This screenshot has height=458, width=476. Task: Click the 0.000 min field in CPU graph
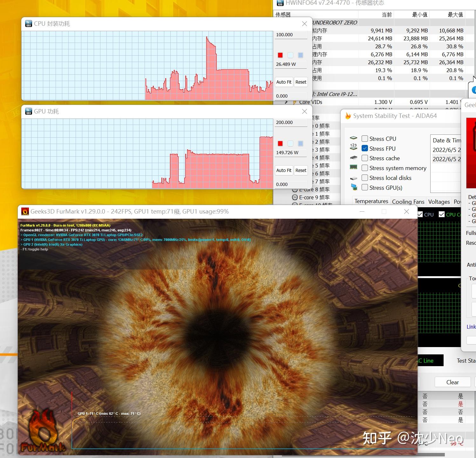(x=291, y=96)
